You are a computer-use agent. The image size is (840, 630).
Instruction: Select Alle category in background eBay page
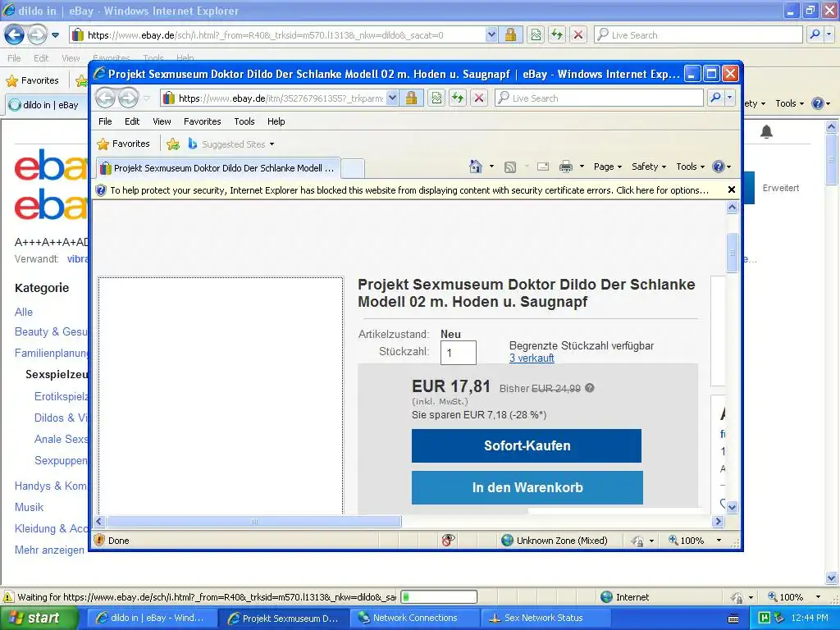click(24, 312)
